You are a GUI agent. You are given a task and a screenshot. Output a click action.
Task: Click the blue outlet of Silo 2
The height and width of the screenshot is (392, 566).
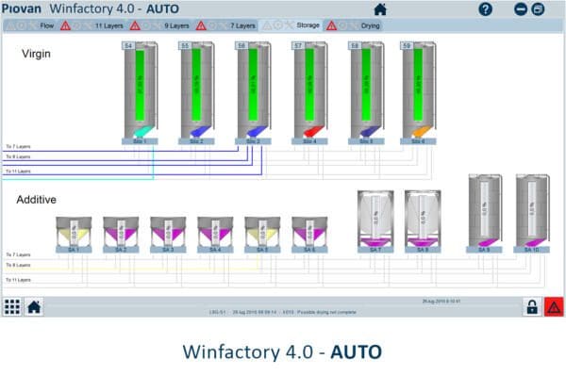pyautogui.click(x=200, y=131)
